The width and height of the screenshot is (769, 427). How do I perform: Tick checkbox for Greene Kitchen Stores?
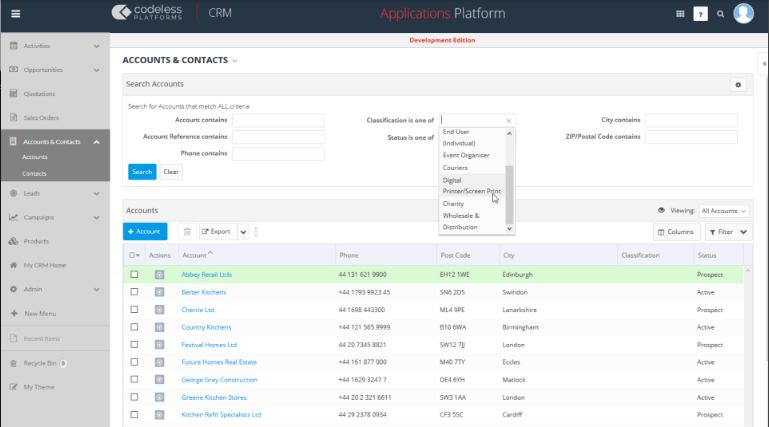coord(134,397)
